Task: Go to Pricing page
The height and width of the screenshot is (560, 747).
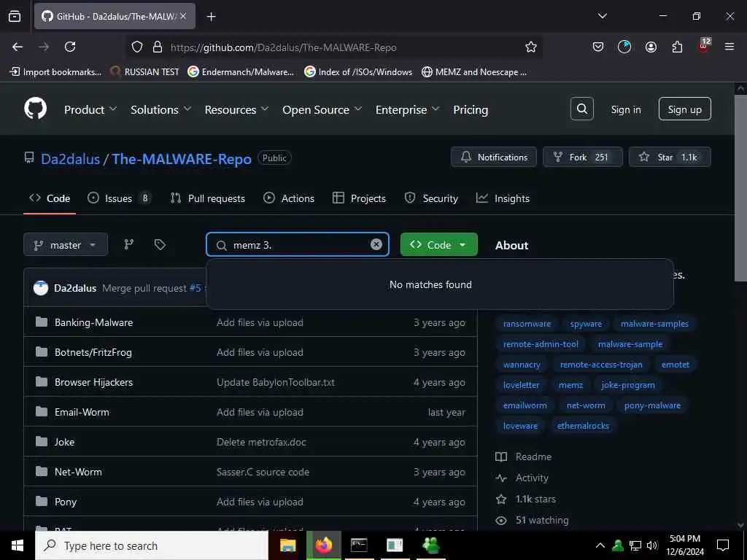Action: (x=471, y=109)
